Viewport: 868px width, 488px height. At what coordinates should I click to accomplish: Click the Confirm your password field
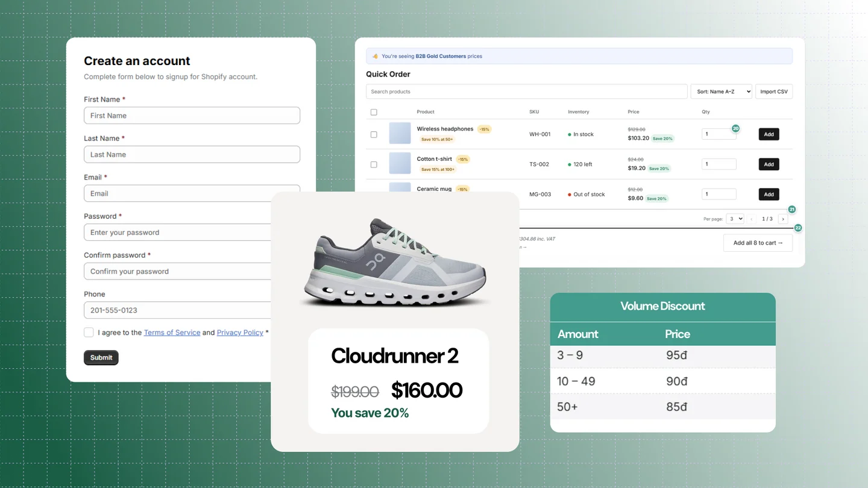point(177,271)
